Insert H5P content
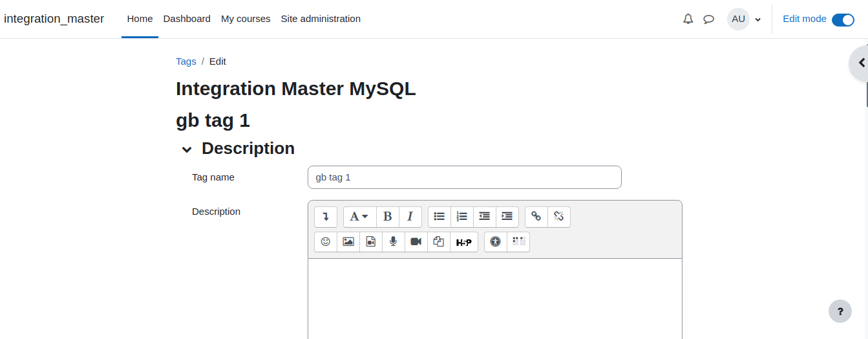This screenshot has height=339, width=868. point(464,242)
